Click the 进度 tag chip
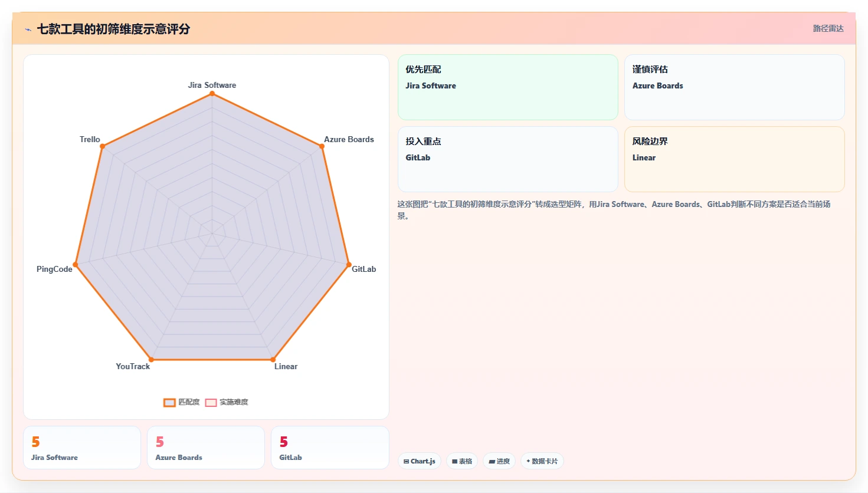 [x=499, y=461]
